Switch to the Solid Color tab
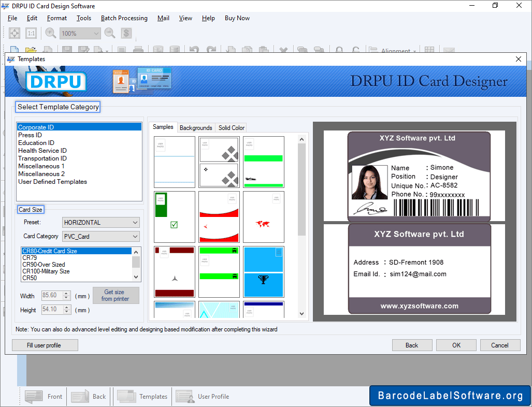532x407 pixels. coord(232,128)
